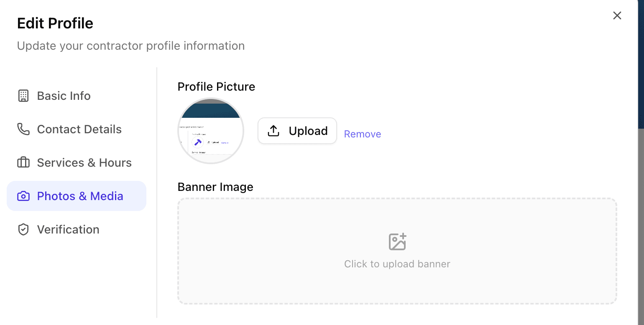Click the dashed Banner Image drop zone
This screenshot has height=325, width=644.
[x=397, y=251]
